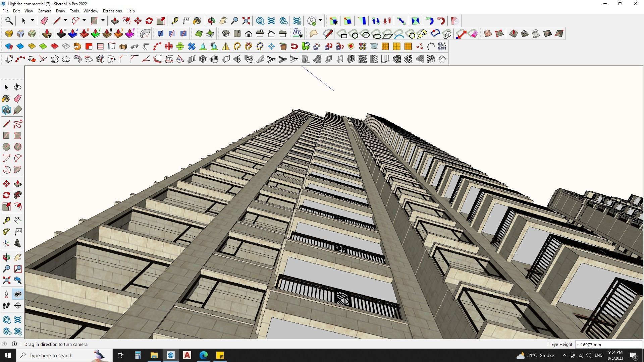Toggle the Look Around eye tool

[18, 295]
